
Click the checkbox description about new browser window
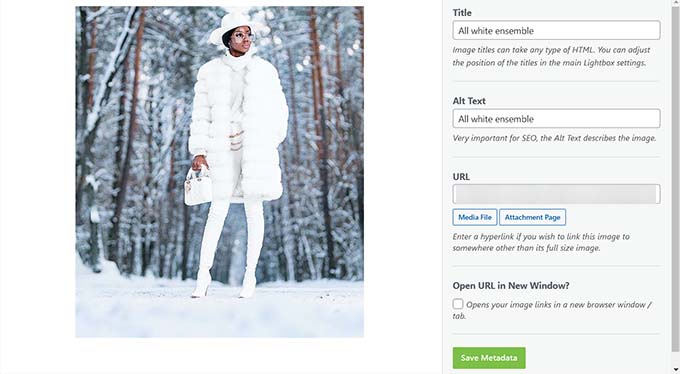pyautogui.click(x=552, y=310)
